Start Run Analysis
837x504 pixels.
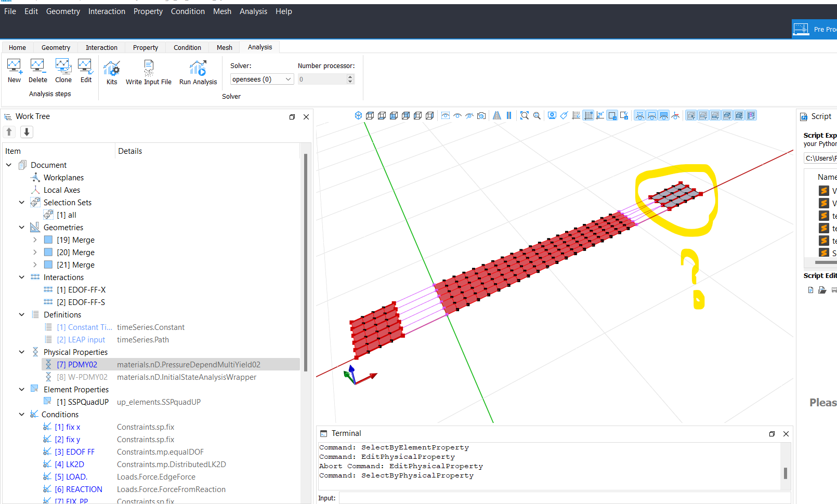198,73
